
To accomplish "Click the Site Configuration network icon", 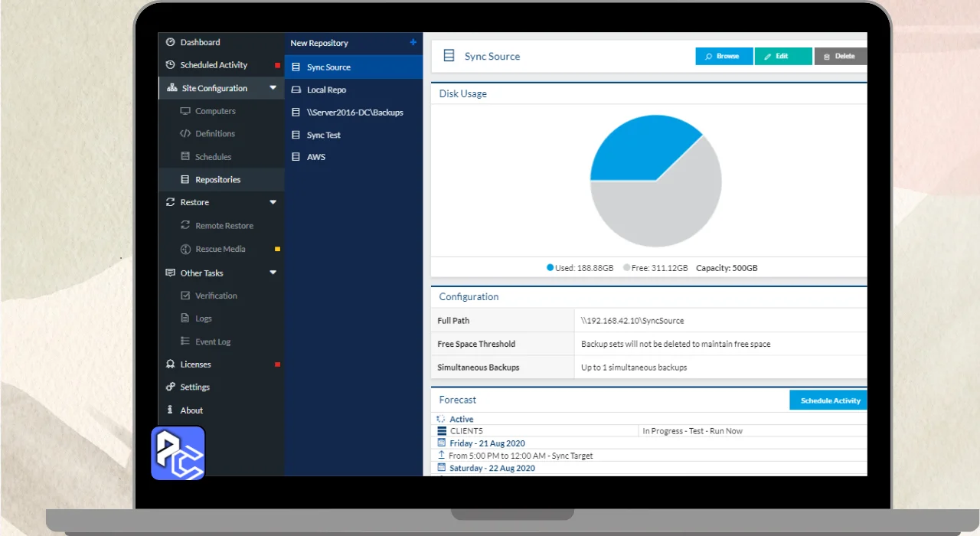I will 171,88.
